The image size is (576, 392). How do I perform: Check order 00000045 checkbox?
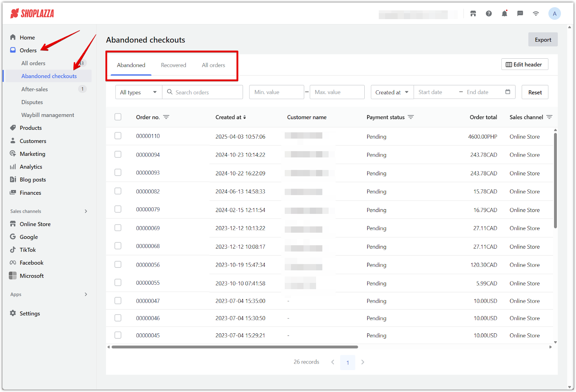point(118,335)
